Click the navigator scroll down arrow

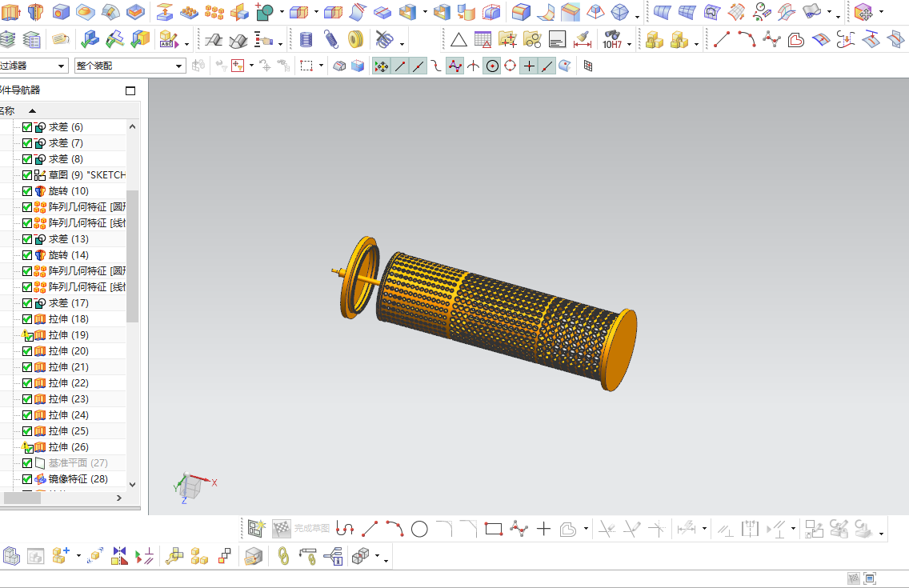(x=132, y=485)
